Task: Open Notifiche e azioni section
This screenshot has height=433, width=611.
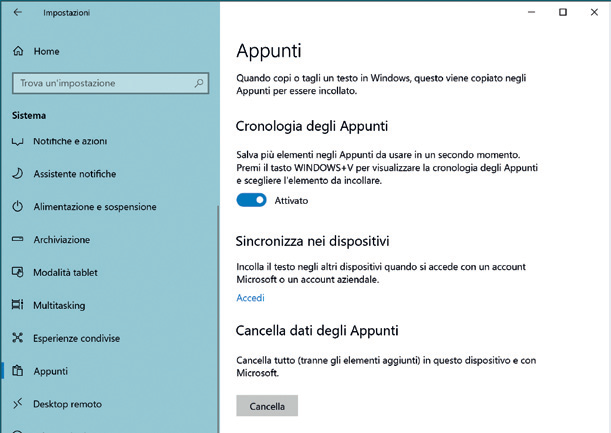Action: [70, 141]
